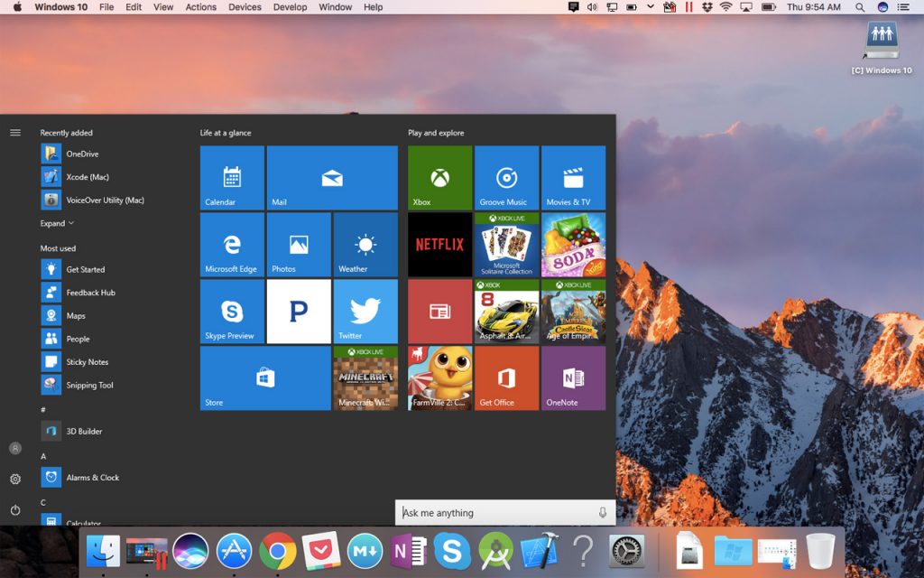Open Spotlight search magnifier
Image resolution: width=924 pixels, height=578 pixels.
click(860, 7)
